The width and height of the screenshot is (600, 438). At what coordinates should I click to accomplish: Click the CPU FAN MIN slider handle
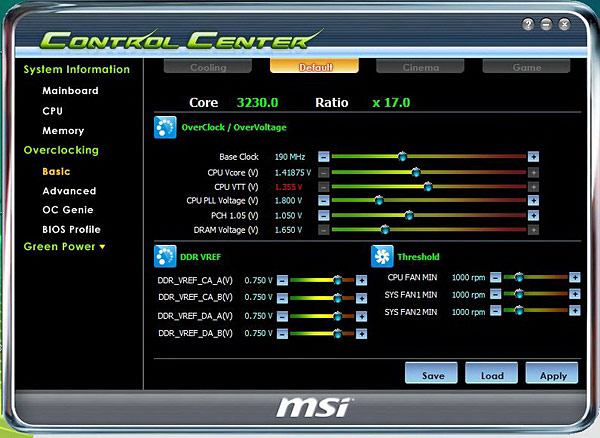coord(519,277)
